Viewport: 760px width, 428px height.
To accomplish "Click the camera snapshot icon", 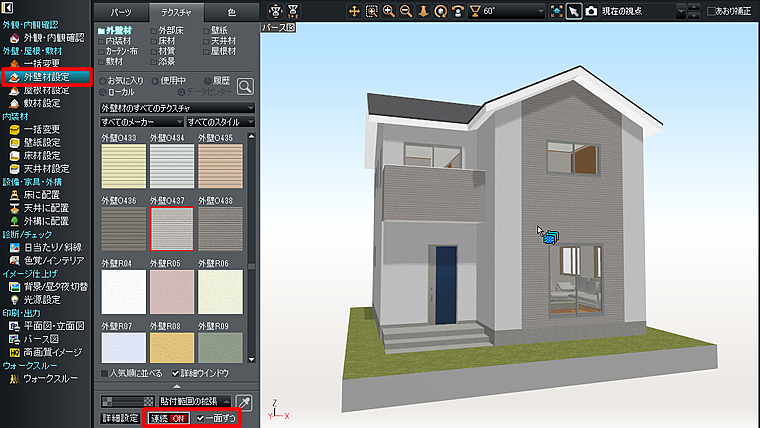I will coord(592,11).
